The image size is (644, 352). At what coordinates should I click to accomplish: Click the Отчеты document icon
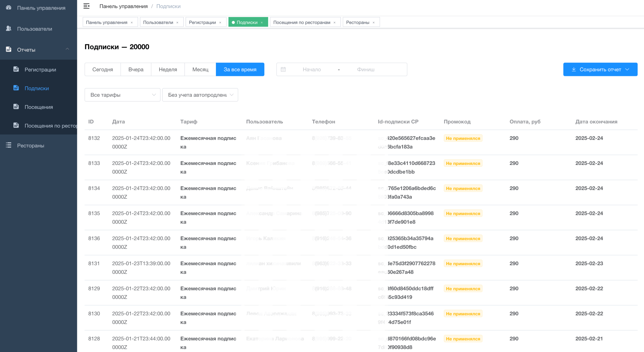point(9,49)
